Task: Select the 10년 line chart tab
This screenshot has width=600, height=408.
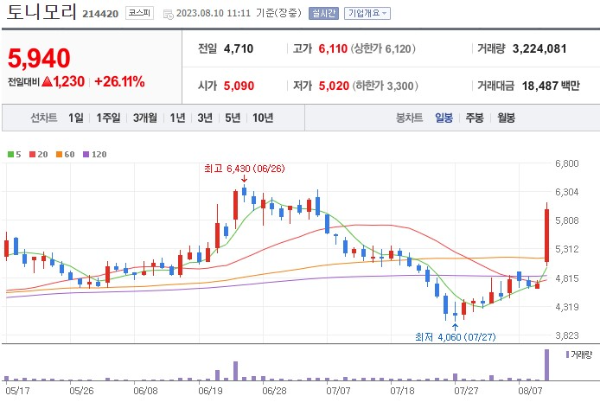Action: (263, 118)
